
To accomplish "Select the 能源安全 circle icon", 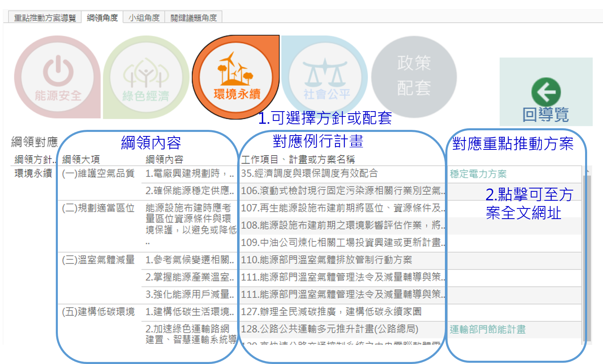I will pyautogui.click(x=57, y=77).
